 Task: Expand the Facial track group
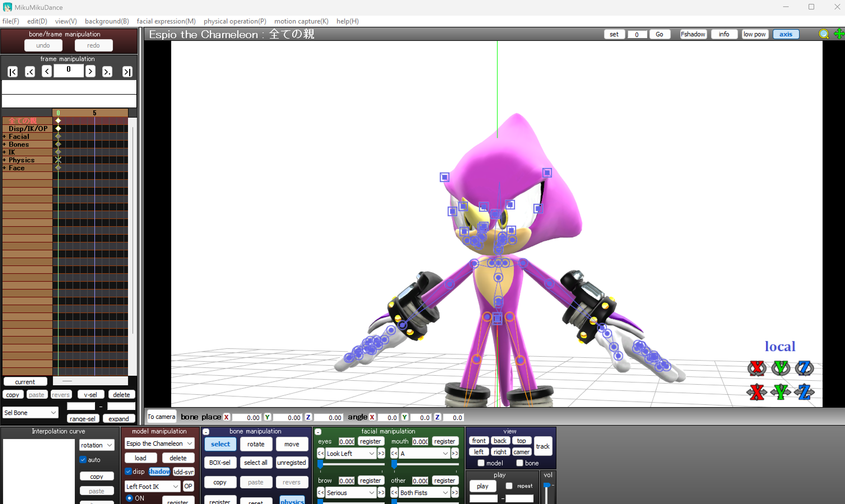(x=4, y=137)
